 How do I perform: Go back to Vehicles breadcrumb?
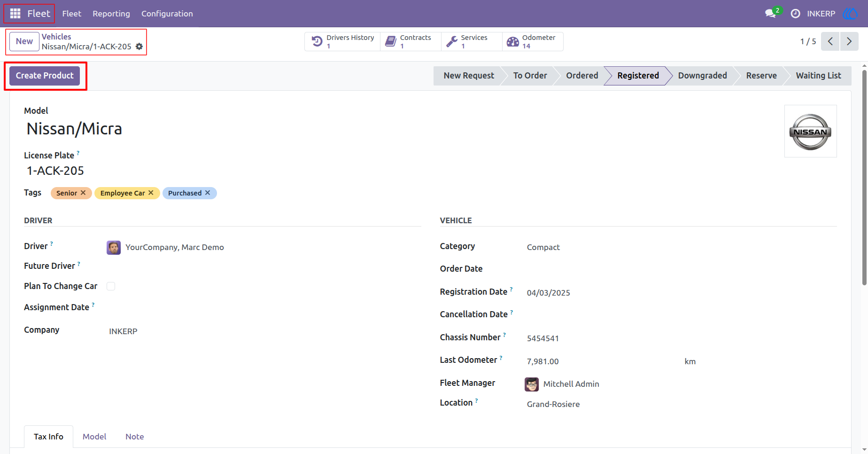pyautogui.click(x=56, y=37)
